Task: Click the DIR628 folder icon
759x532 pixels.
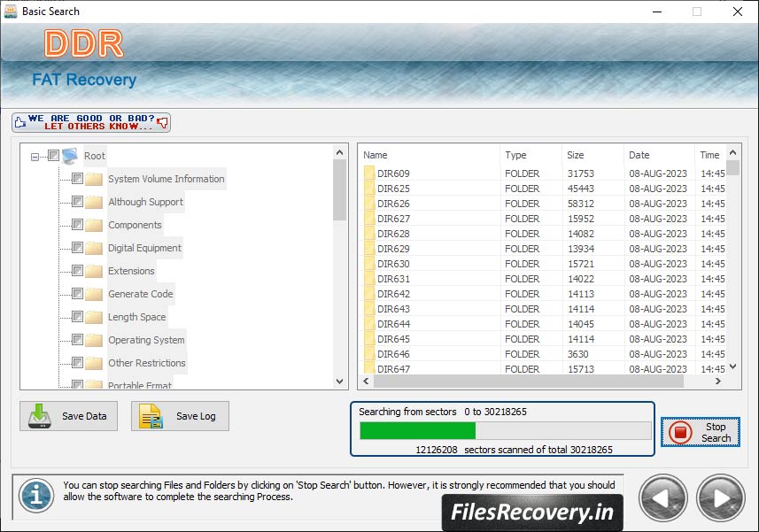Action: coord(369,233)
